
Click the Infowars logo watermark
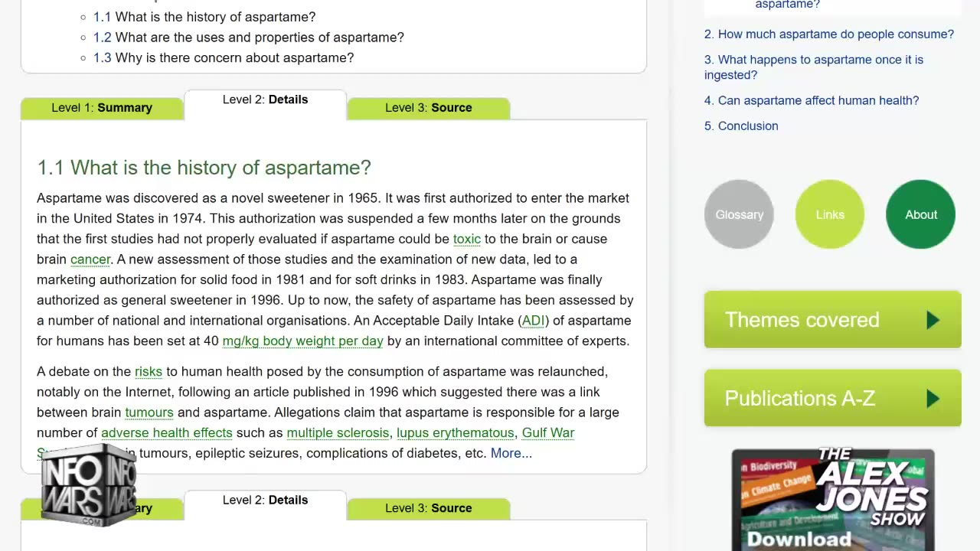[x=89, y=485]
